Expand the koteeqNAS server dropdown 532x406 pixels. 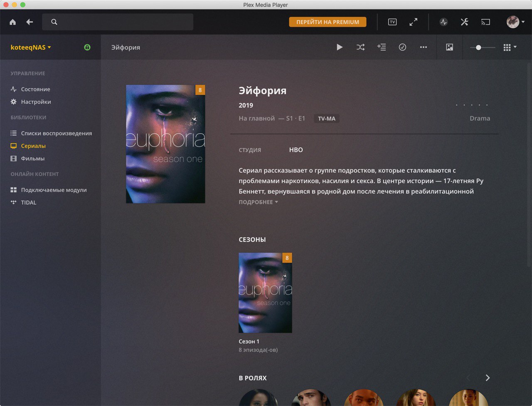pos(31,47)
